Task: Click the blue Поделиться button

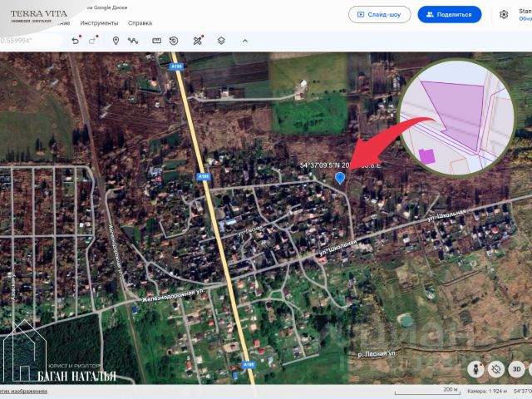Action: click(x=449, y=15)
